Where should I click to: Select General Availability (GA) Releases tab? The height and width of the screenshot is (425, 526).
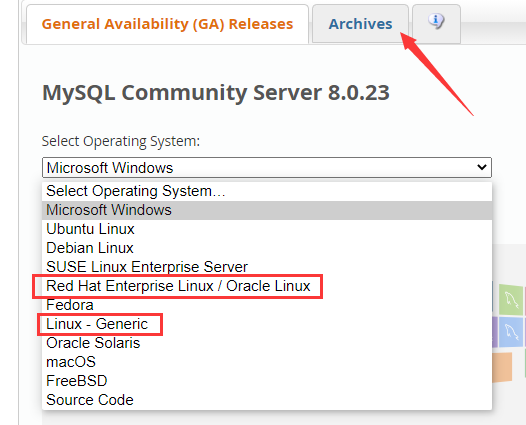tap(167, 24)
